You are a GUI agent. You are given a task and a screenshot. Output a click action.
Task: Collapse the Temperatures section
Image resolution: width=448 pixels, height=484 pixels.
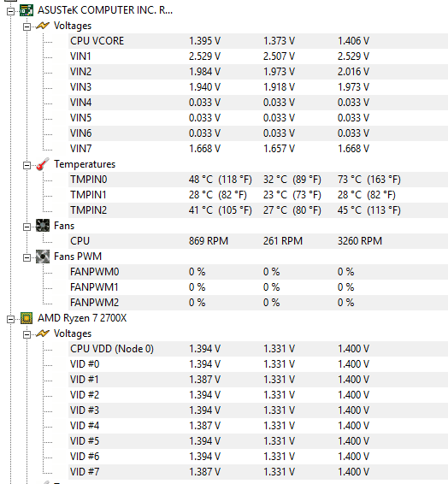click(x=27, y=165)
